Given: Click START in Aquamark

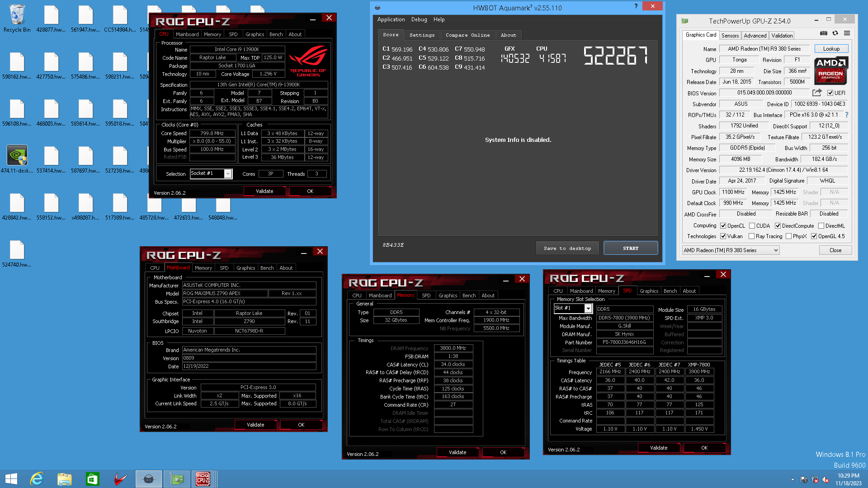Looking at the screenshot, I should (x=630, y=248).
